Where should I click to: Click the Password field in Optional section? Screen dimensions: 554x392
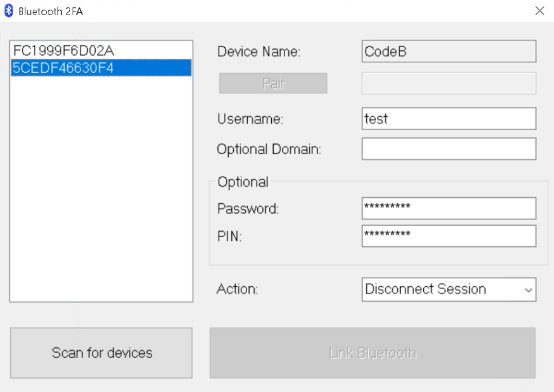tap(448, 208)
